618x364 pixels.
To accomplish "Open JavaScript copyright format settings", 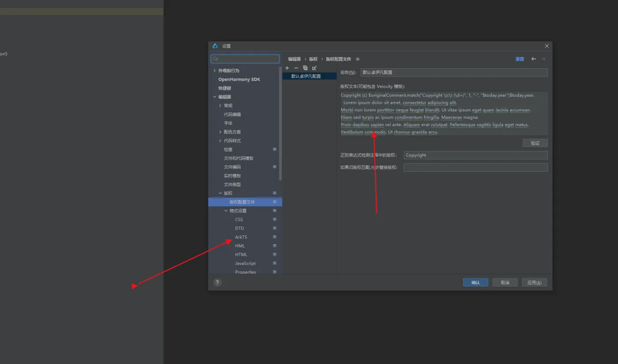I will point(245,263).
